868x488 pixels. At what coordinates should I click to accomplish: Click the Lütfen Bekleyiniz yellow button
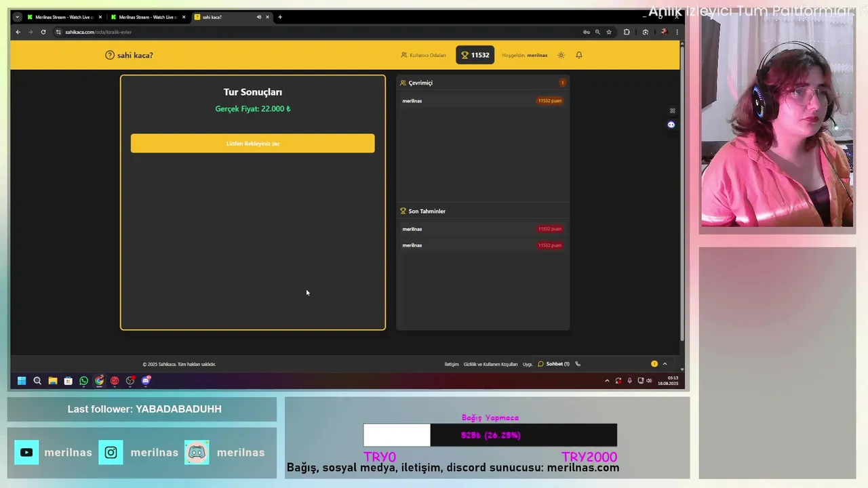[252, 143]
